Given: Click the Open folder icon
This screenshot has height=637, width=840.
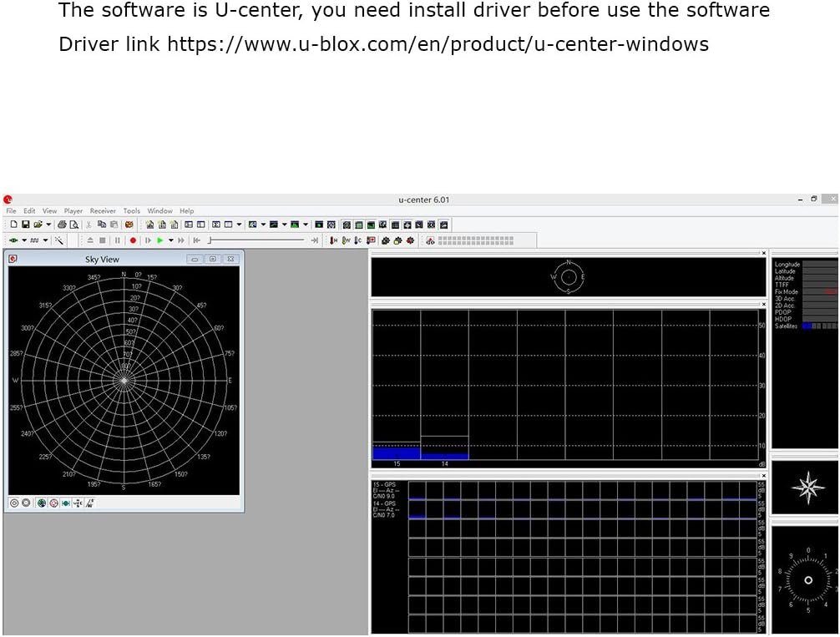Looking at the screenshot, I should point(38,225).
